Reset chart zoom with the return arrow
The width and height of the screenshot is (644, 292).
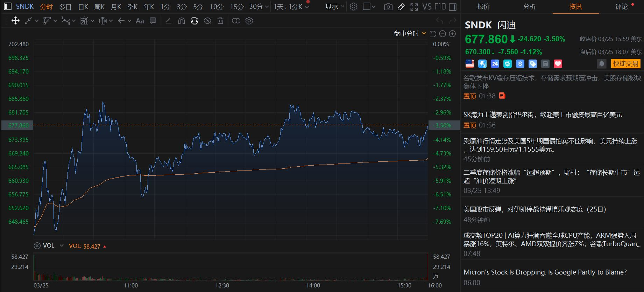pyautogui.click(x=433, y=34)
